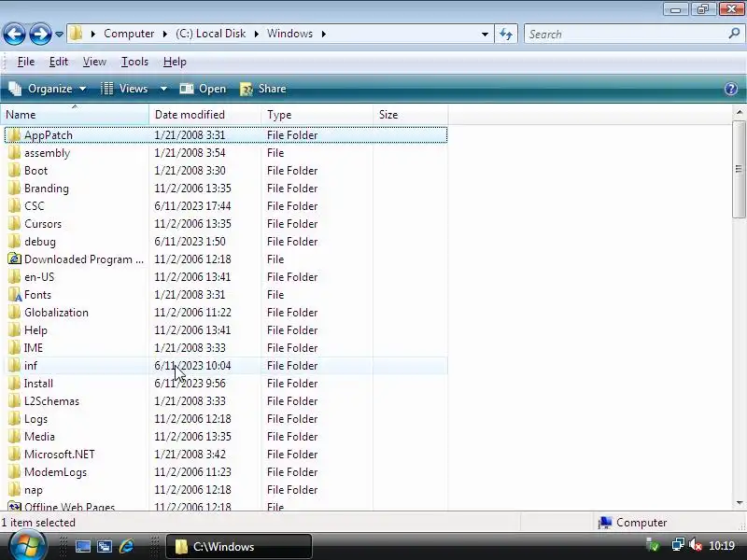The image size is (747, 560).
Task: Open the File menu
Action: (26, 62)
